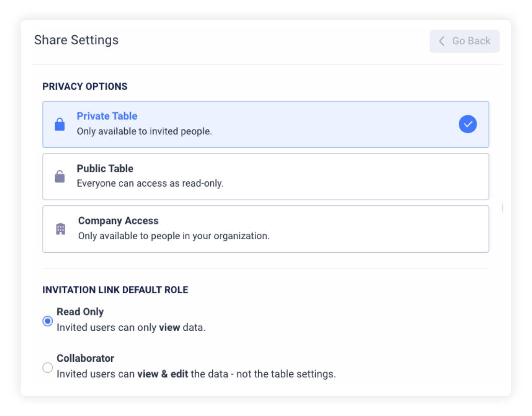
Task: Click the open padlock icon for Public Table
Action: (60, 177)
